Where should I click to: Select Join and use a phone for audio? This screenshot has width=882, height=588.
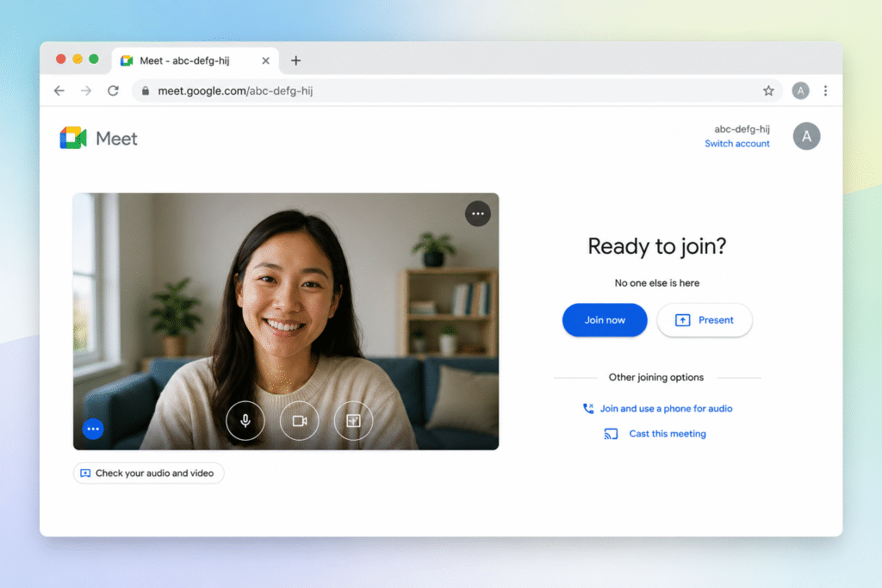(x=666, y=409)
